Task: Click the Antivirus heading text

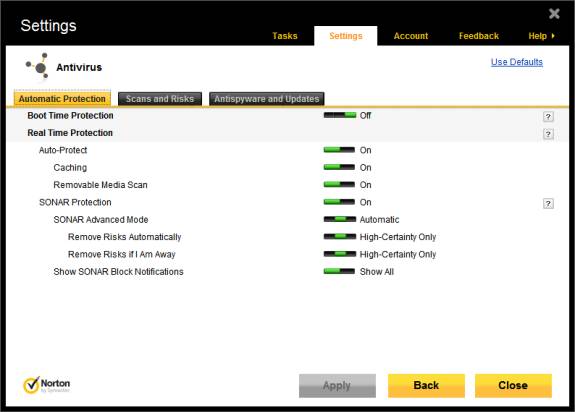Action: 79,67
